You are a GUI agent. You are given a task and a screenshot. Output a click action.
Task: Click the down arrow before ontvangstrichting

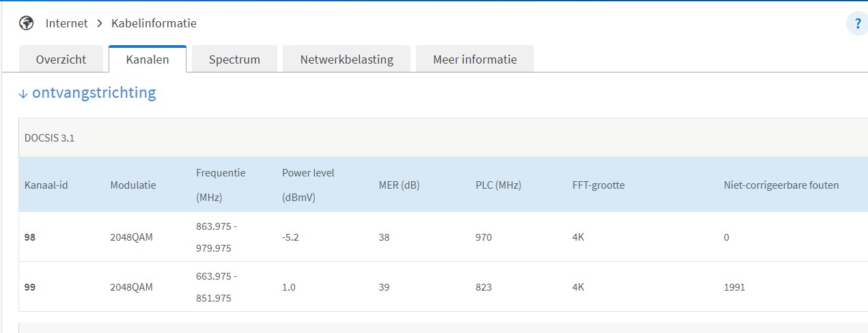coord(23,94)
